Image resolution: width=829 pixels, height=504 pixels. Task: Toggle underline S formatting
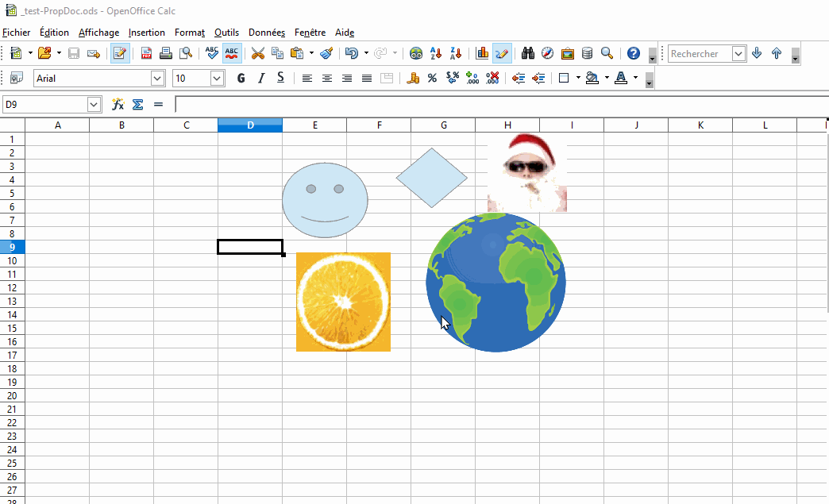[x=281, y=79]
